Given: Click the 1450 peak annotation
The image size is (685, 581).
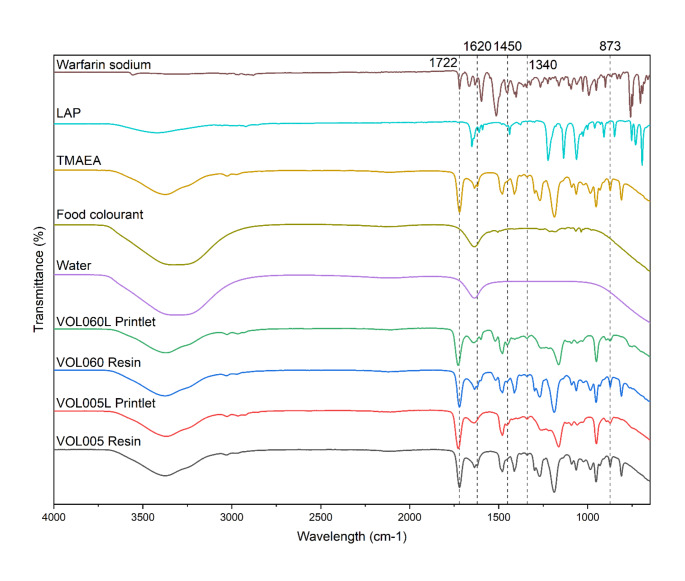Looking at the screenshot, I should point(508,46).
